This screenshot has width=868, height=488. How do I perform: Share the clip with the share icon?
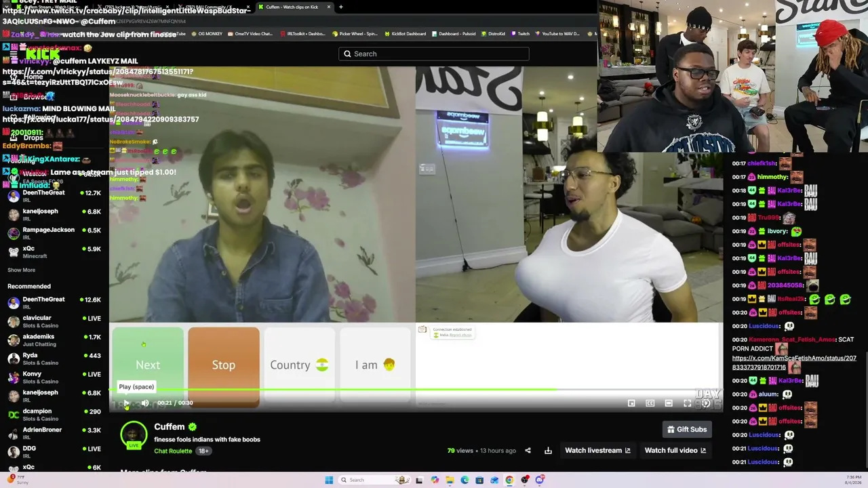point(528,450)
